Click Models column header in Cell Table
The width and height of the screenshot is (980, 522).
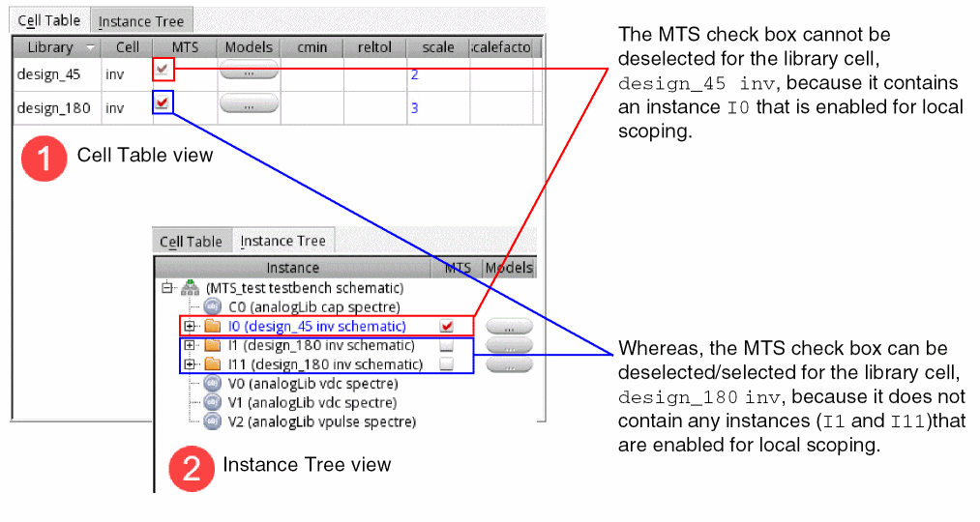[249, 47]
